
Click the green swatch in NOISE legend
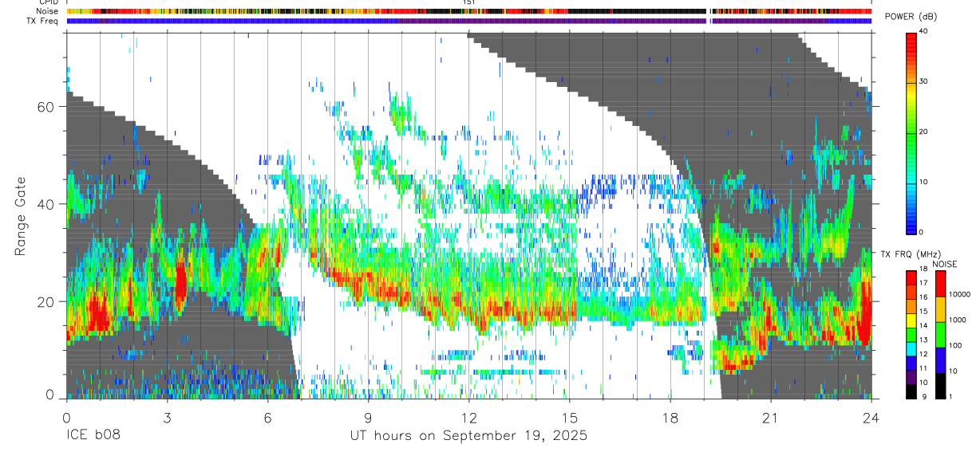940,335
